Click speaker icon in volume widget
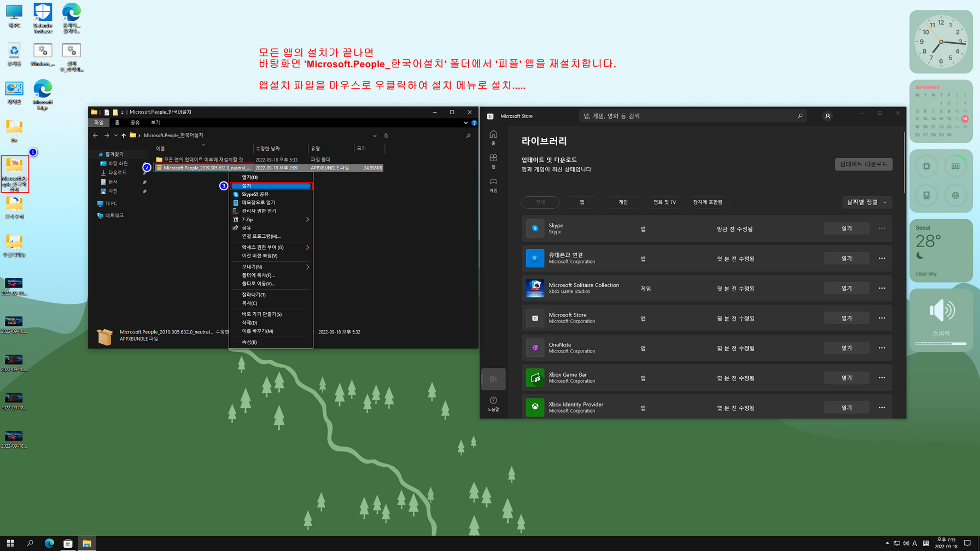The image size is (980, 551). click(941, 310)
